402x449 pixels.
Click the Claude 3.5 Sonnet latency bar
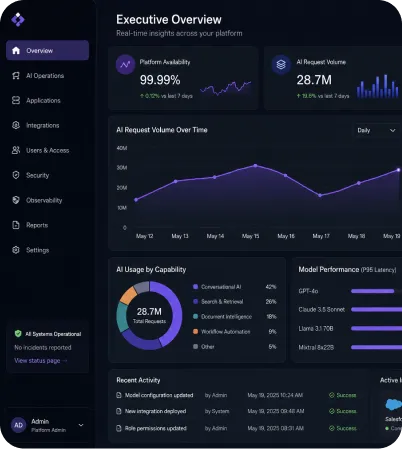click(x=376, y=309)
